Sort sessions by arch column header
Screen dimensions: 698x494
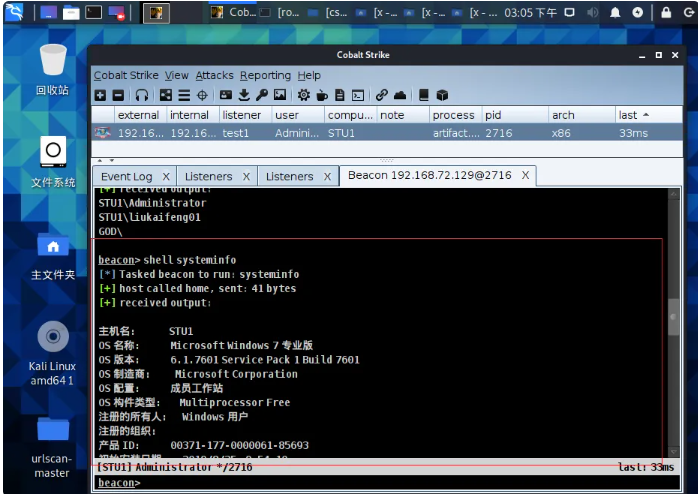pos(581,115)
